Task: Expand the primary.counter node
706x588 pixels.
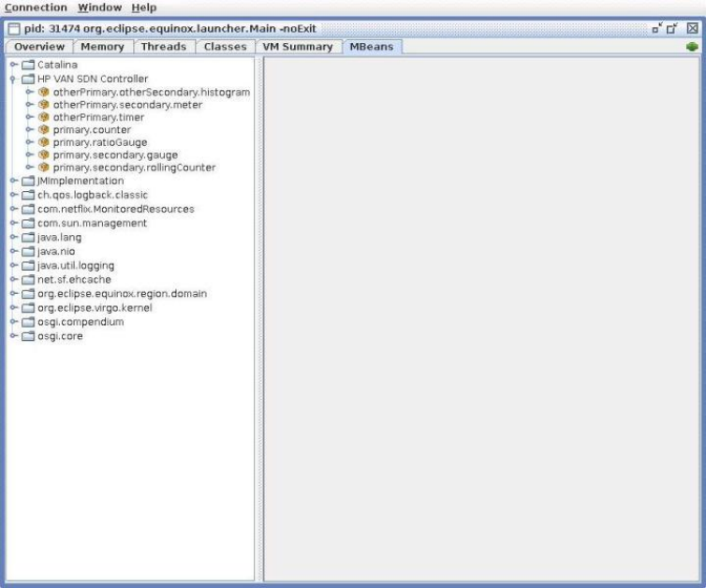Action: 30,129
